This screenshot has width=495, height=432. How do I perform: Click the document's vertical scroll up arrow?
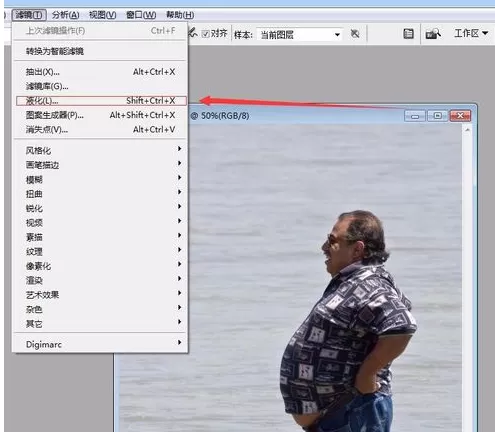[467, 130]
